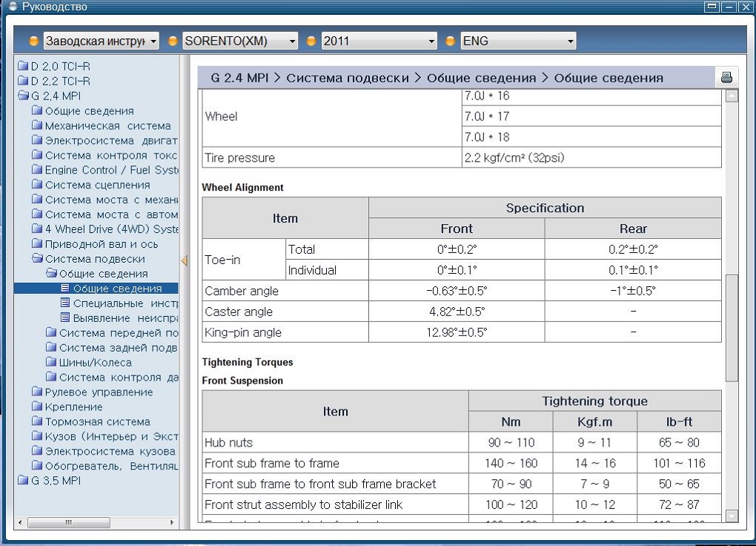Open the Engine Control / Fuel System folder
The width and height of the screenshot is (756, 546).
pyautogui.click(x=111, y=170)
